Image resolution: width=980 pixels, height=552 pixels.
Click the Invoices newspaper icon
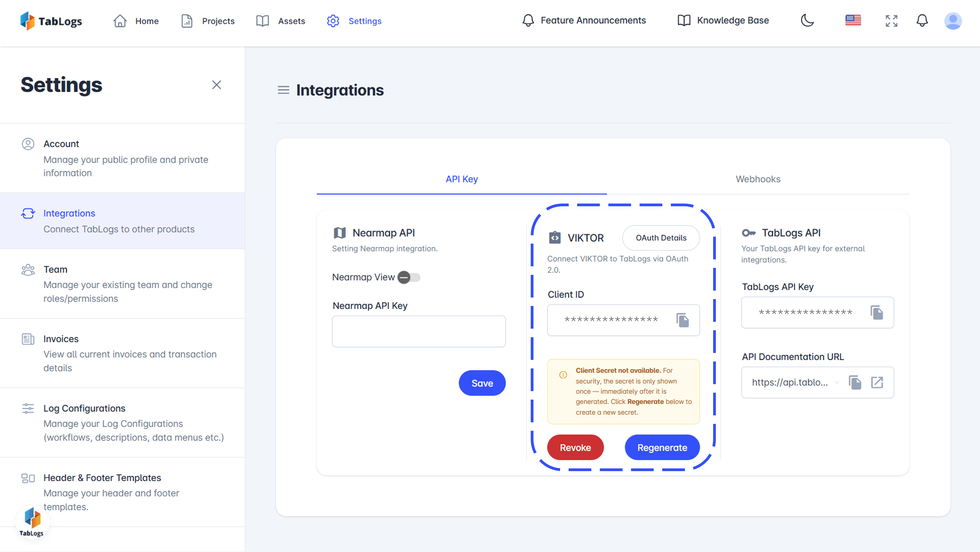[x=28, y=339]
